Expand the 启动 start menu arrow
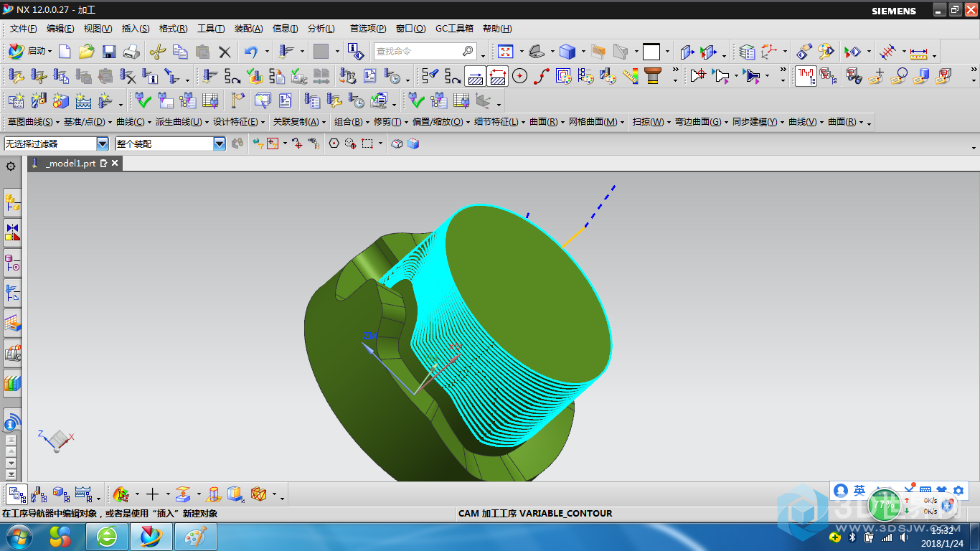980x551 pixels. coord(50,52)
